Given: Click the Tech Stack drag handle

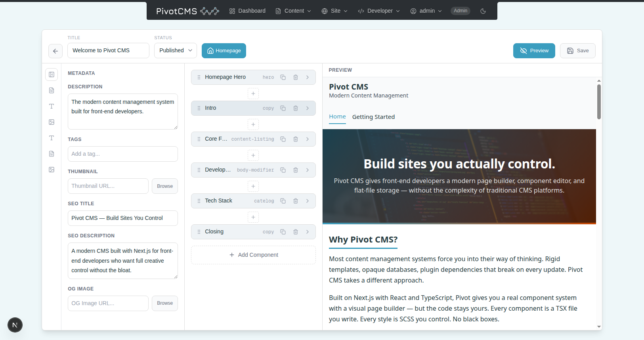Looking at the screenshot, I should pyautogui.click(x=199, y=201).
